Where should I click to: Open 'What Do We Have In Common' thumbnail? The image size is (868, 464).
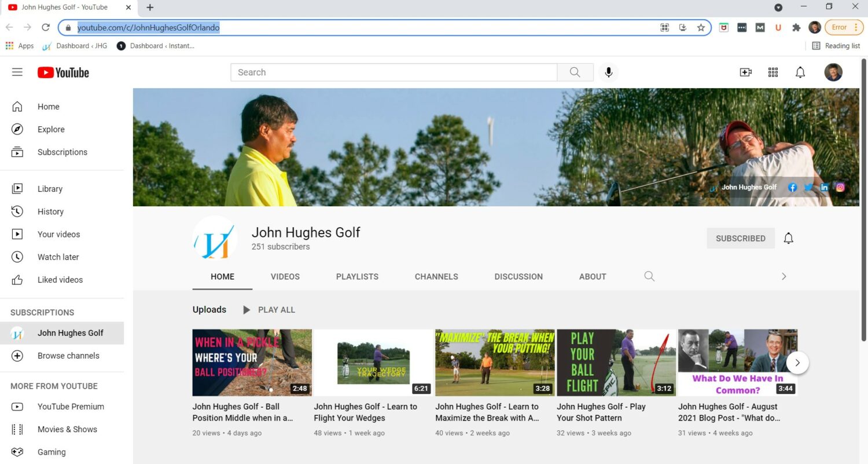(738, 363)
